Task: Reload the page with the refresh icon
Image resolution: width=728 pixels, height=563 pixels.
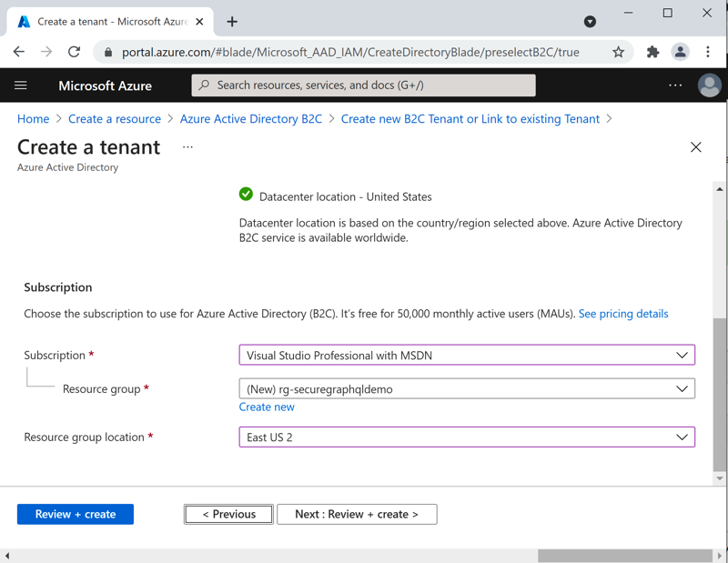Action: point(75,52)
